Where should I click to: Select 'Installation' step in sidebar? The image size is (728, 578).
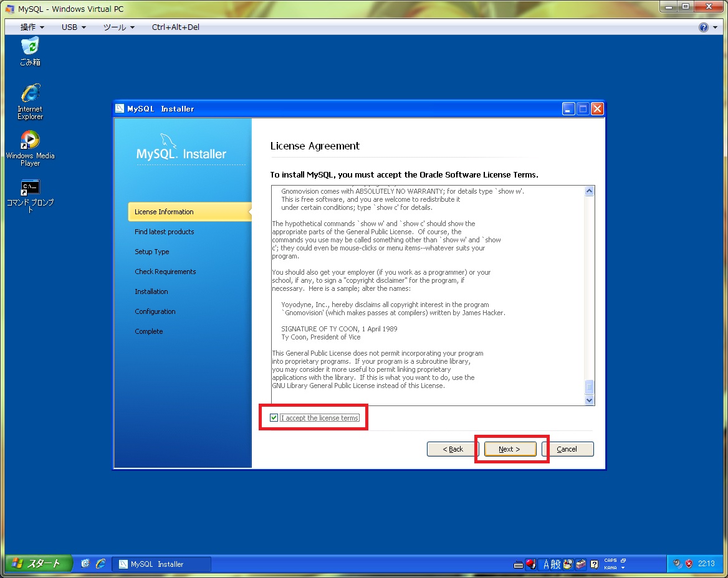coord(151,291)
